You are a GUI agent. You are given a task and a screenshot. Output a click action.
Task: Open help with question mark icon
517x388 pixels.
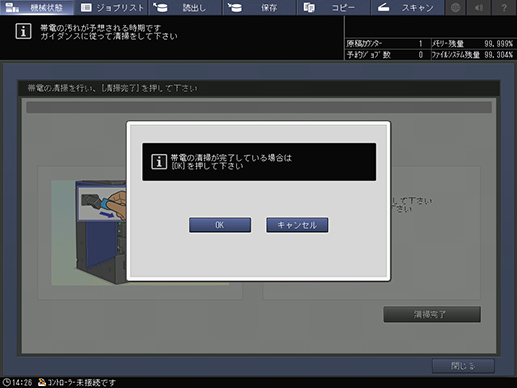pos(504,7)
